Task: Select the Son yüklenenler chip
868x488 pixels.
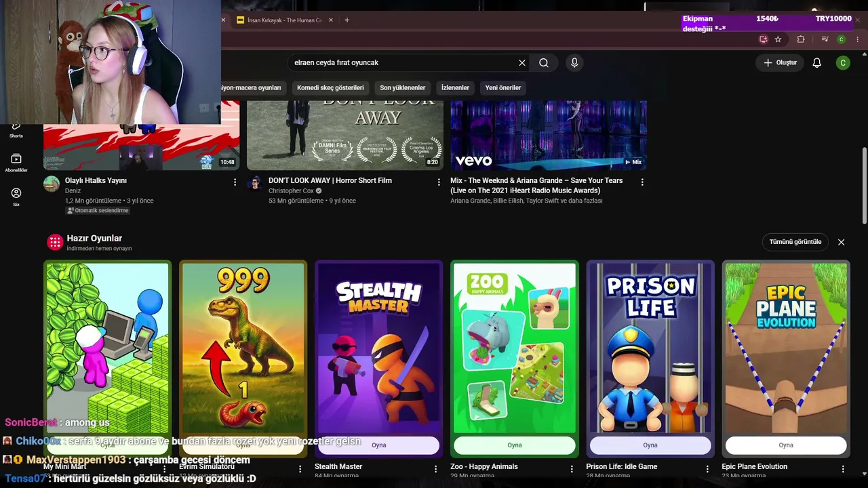Action: [403, 87]
